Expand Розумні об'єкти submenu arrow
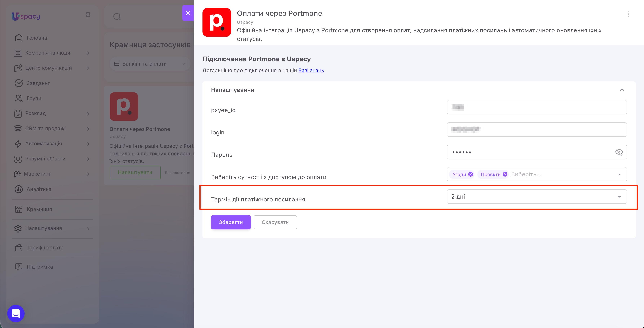644x328 pixels. coord(88,159)
